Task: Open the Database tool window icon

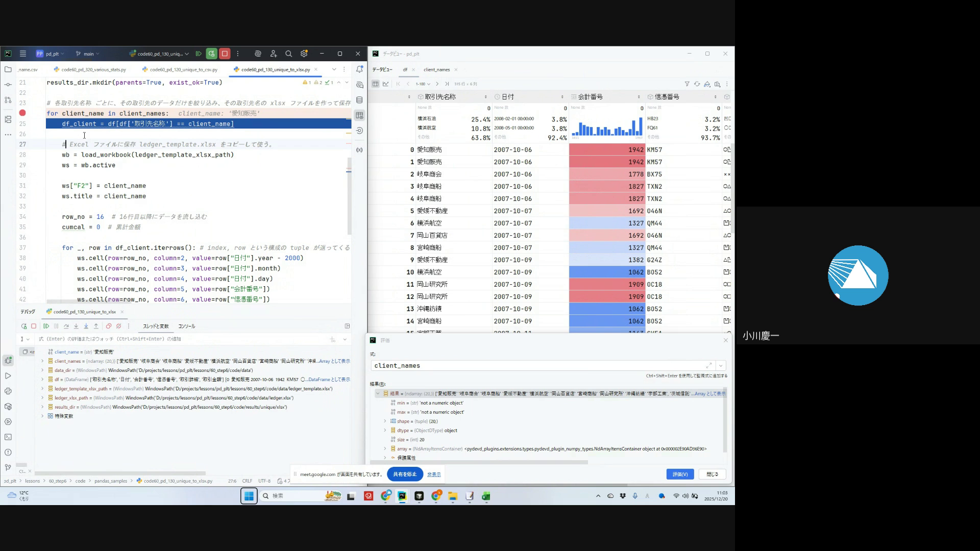Action: pyautogui.click(x=359, y=100)
